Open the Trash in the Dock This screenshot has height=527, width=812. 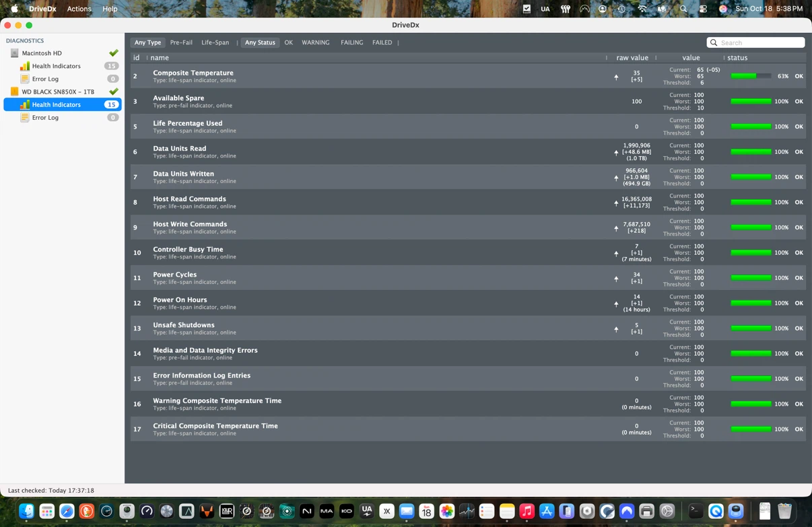784,512
